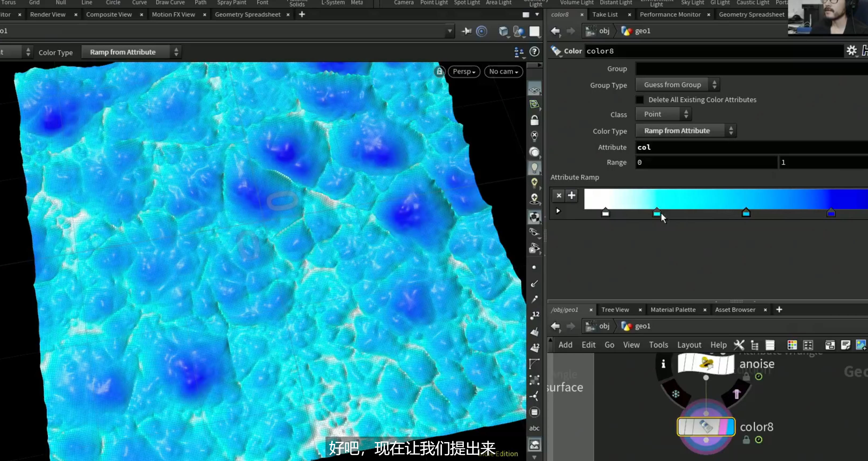Toggle the headlight bulb display option
This screenshot has height=461, width=868.
pyautogui.click(x=534, y=168)
